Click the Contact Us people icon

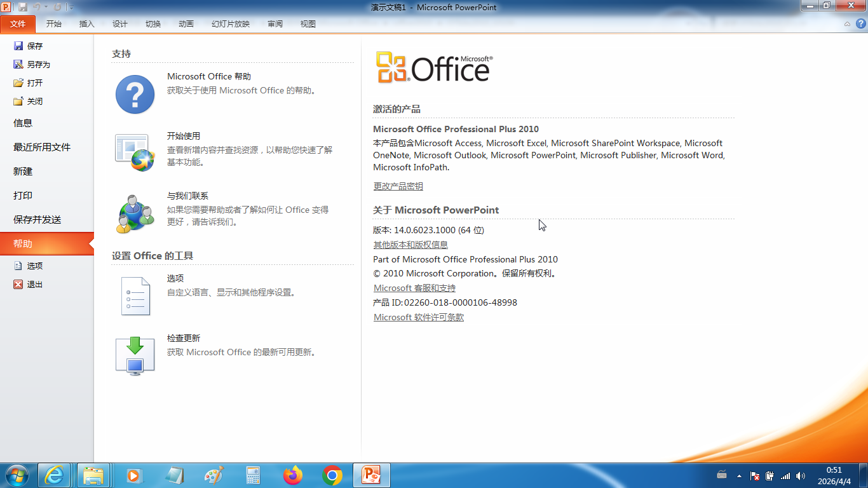point(135,213)
